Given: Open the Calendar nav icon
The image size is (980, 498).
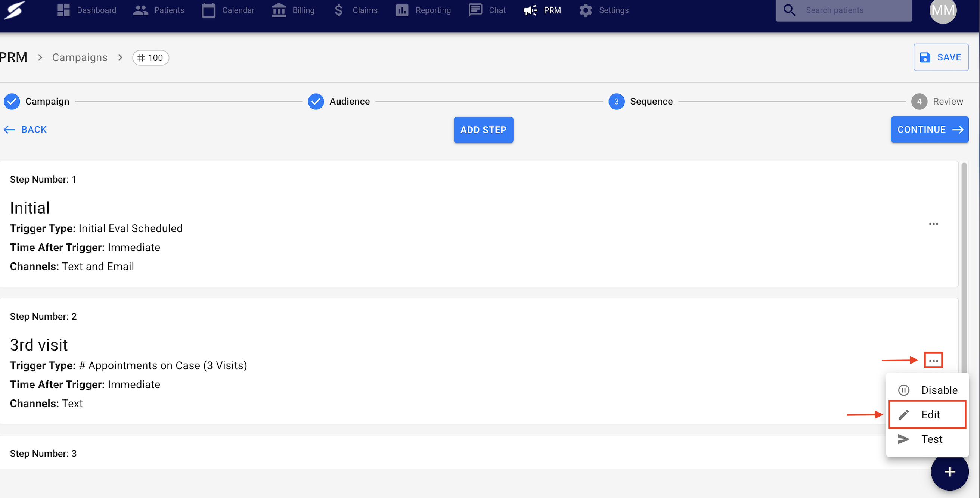Looking at the screenshot, I should [208, 10].
